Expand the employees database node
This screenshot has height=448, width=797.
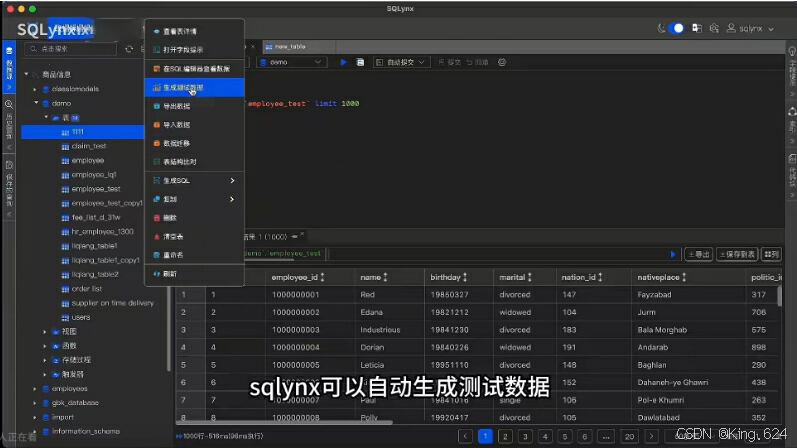(35, 389)
